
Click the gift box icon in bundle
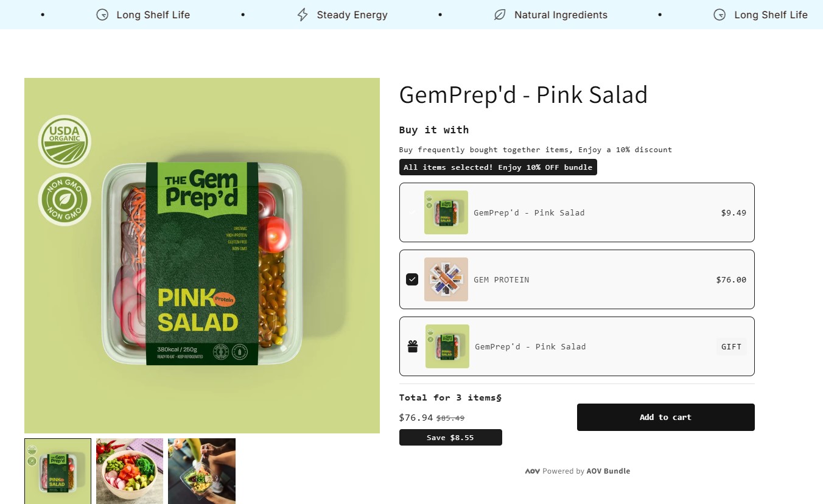[413, 346]
